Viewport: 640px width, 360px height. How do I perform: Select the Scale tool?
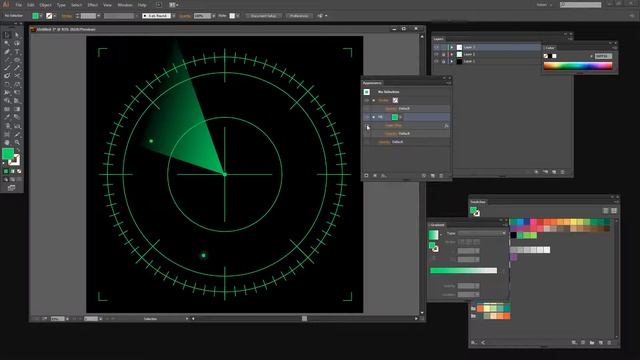click(17, 84)
